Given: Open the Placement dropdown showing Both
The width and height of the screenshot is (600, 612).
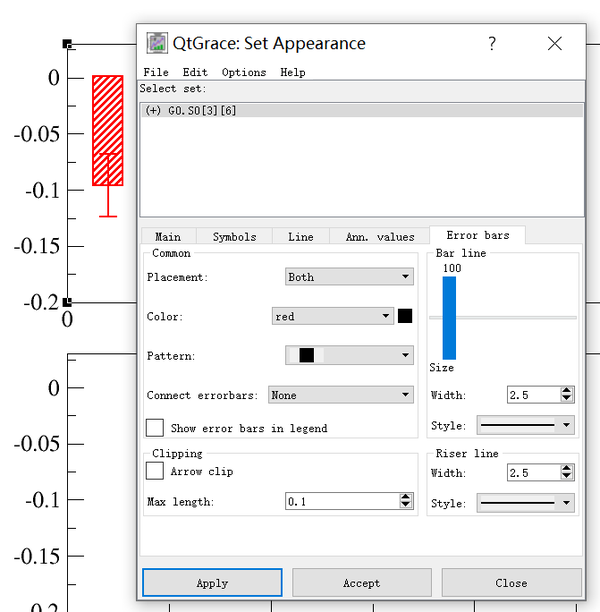Looking at the screenshot, I should tap(349, 277).
